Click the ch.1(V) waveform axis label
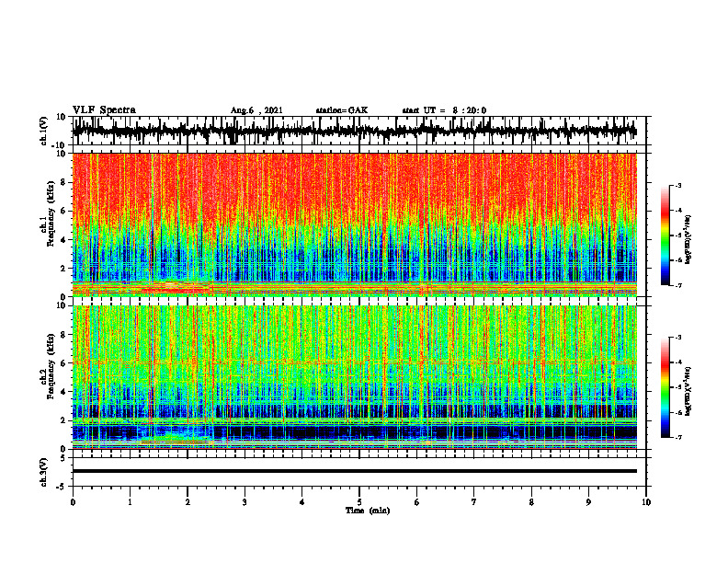This screenshot has height=563, width=728. coord(44,131)
